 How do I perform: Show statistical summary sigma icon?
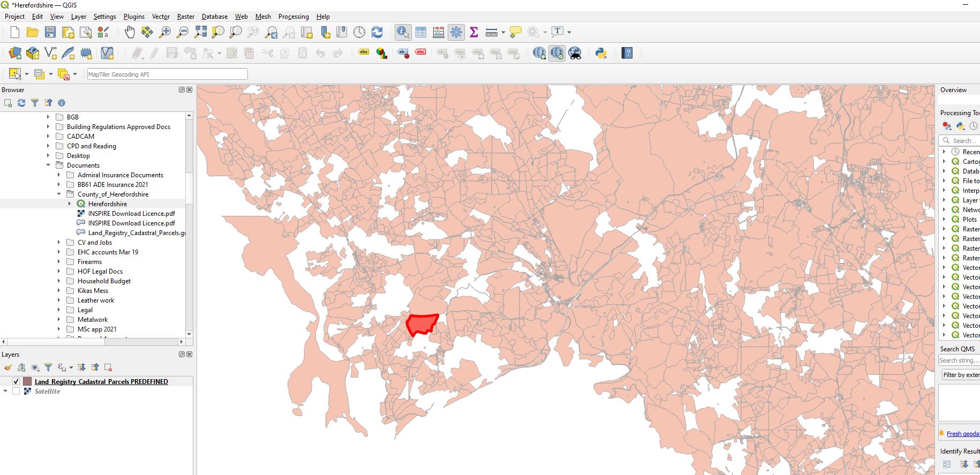tap(474, 32)
